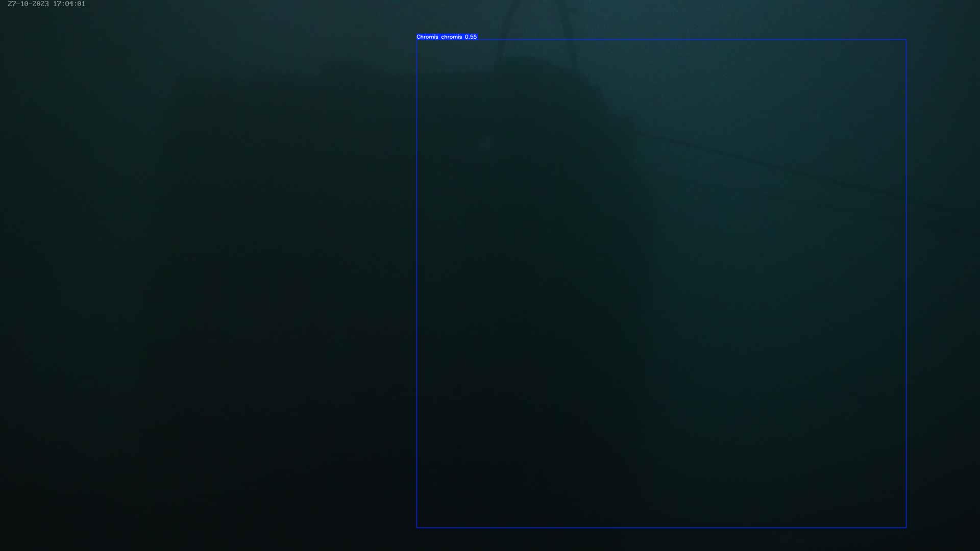Screen dimensions: 980x551
Task: Click the 0.55 confidence score
Action: [x=471, y=37]
